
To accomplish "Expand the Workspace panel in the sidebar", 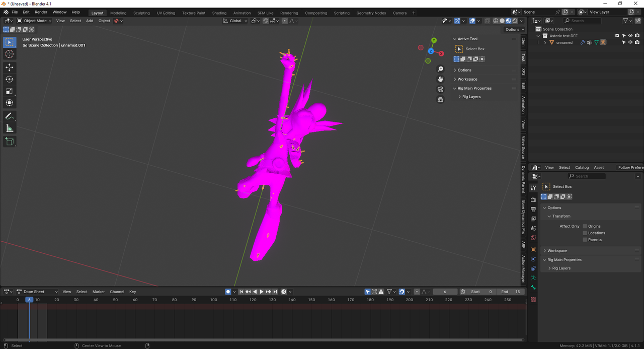I will 467,79.
